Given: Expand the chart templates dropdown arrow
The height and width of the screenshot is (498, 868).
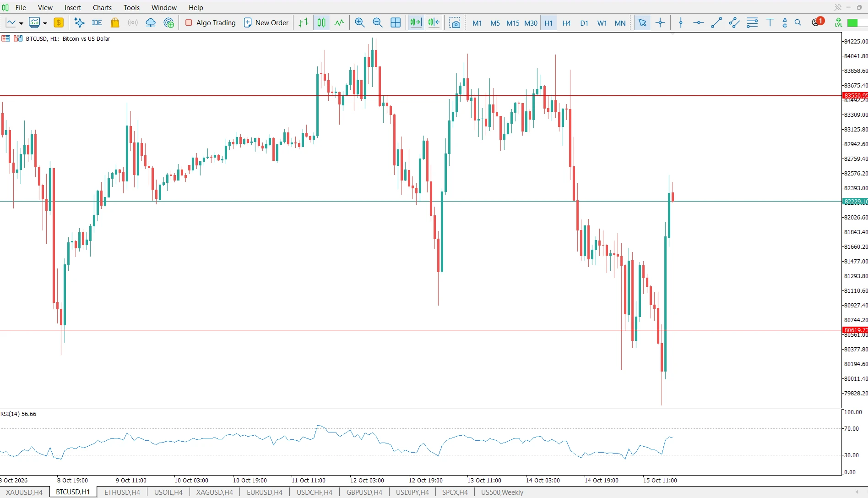Looking at the screenshot, I should pyautogui.click(x=45, y=23).
